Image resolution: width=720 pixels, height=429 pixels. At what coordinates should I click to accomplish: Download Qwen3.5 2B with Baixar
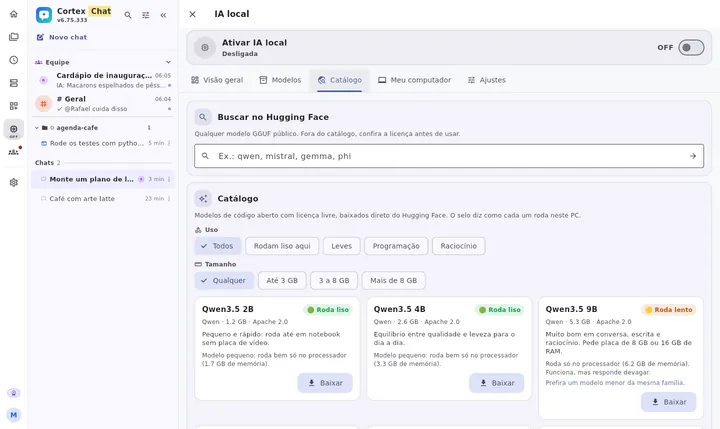[325, 383]
